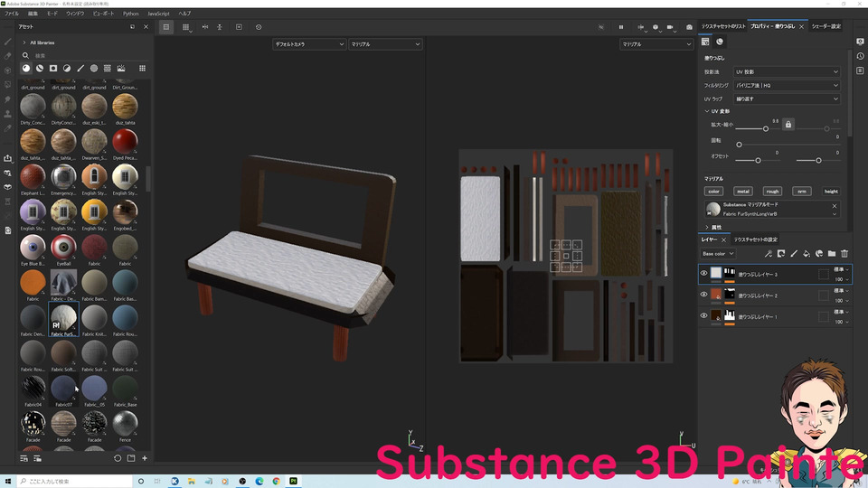Toggle the rough channel button

(772, 191)
